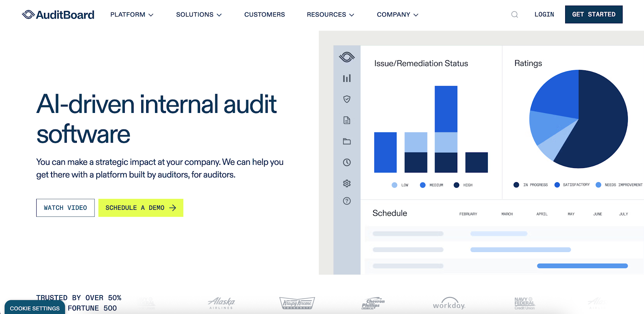
Task: Expand the Solutions dropdown
Action: 199,14
